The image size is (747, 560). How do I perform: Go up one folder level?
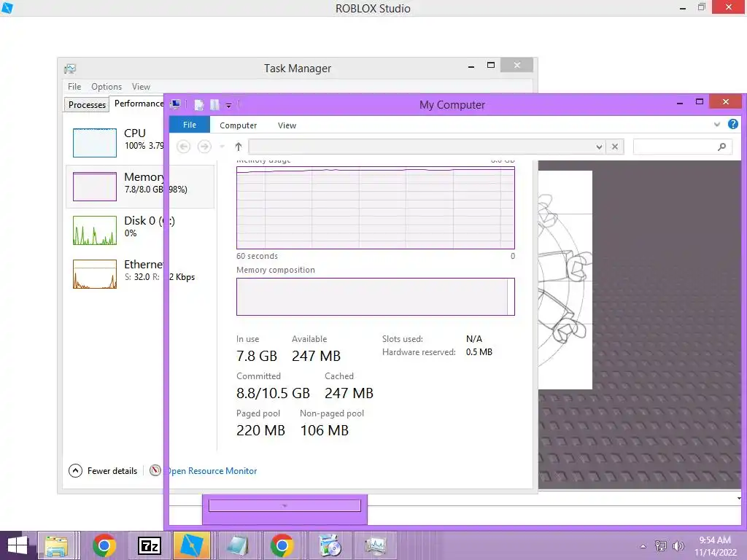pos(239,147)
